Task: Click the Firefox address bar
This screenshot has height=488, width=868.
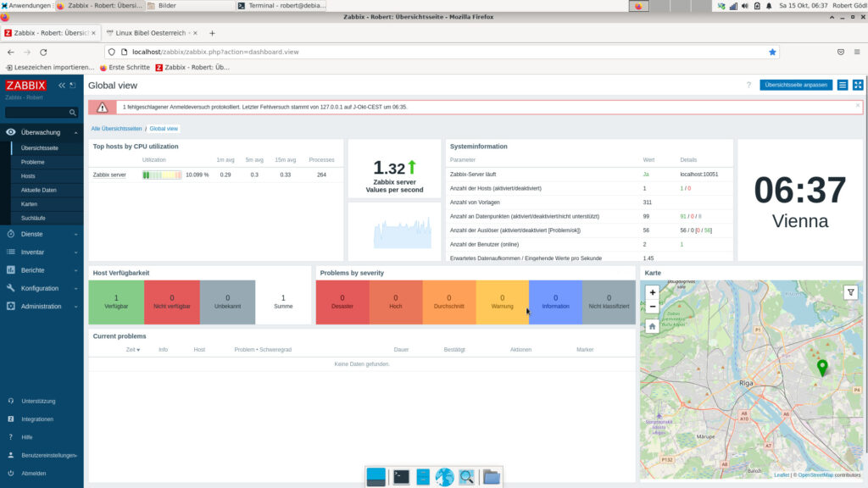Action: click(x=440, y=52)
